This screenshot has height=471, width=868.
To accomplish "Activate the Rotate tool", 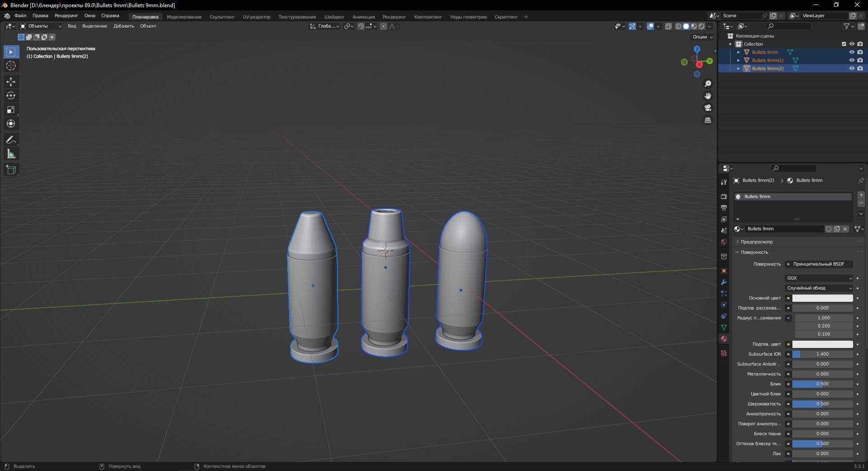I will 11,95.
